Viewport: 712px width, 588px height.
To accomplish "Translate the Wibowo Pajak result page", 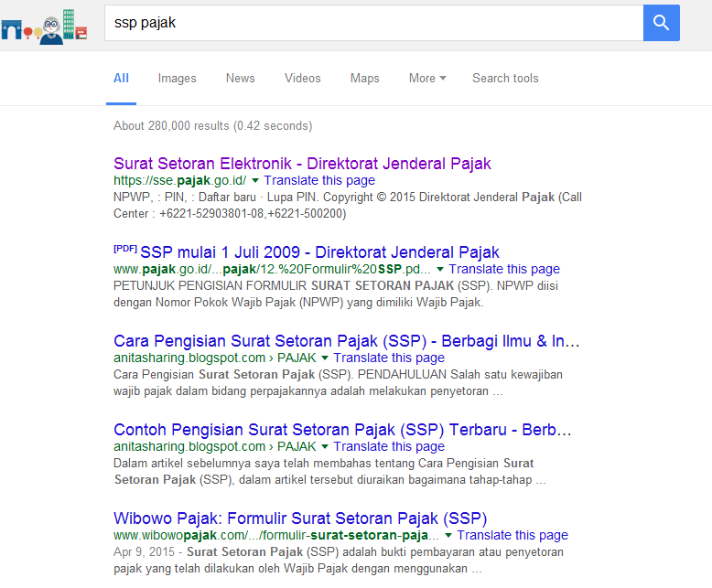I will [512, 535].
